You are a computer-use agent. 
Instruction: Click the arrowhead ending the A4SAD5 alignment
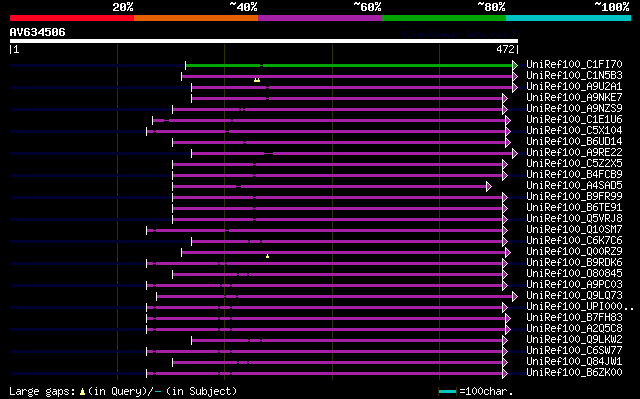(x=489, y=186)
